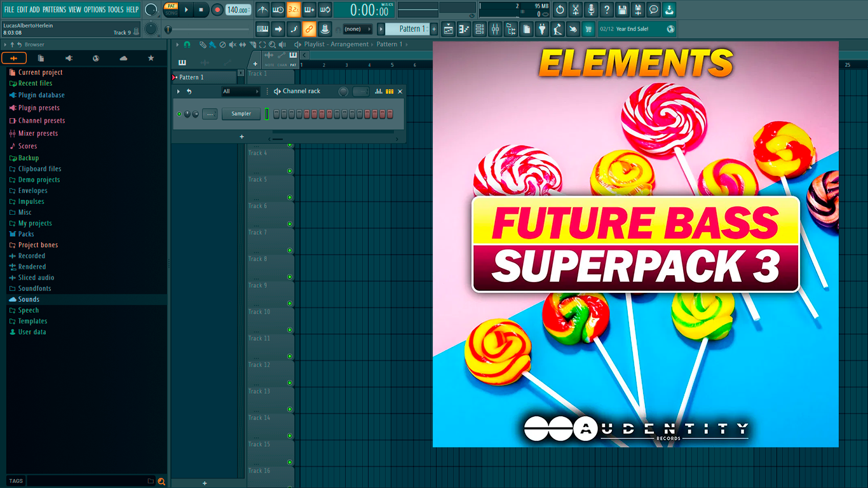This screenshot has height=488, width=868.
Task: Click the 140.000 tempo field
Action: 238,10
